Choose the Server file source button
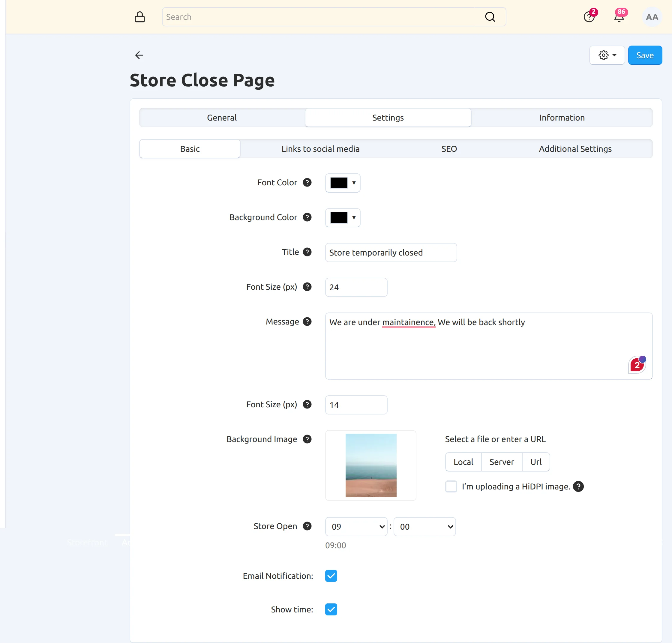The height and width of the screenshot is (643, 672). 502,462
